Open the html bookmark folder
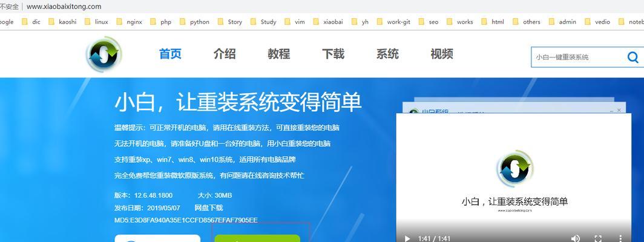The width and height of the screenshot is (644, 242). [493, 22]
